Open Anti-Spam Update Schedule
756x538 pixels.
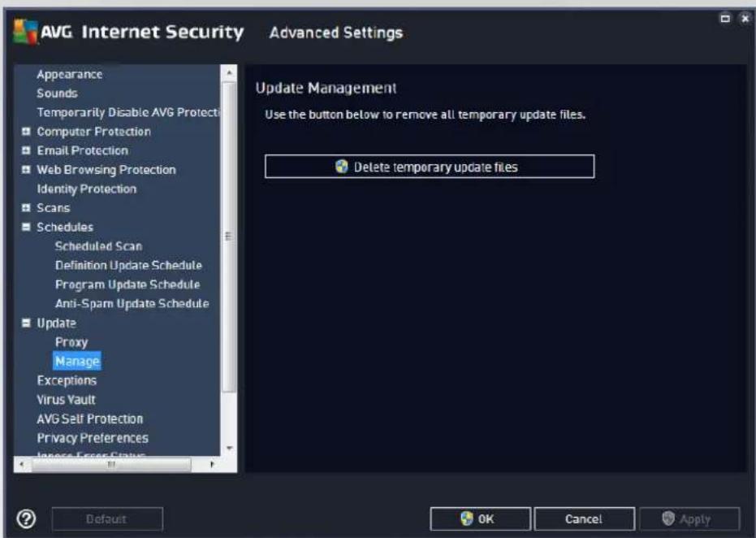pos(132,303)
